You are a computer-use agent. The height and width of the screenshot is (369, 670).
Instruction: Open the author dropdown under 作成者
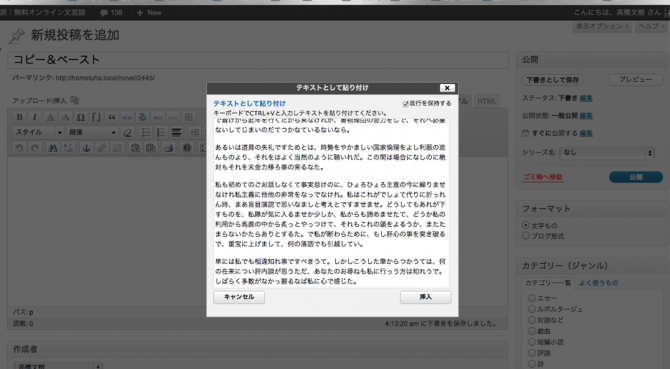coord(58,366)
